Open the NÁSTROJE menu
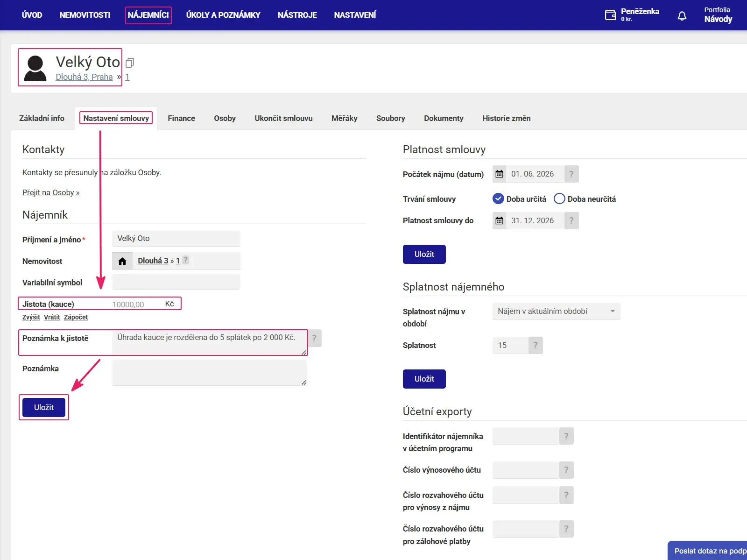 pyautogui.click(x=297, y=15)
